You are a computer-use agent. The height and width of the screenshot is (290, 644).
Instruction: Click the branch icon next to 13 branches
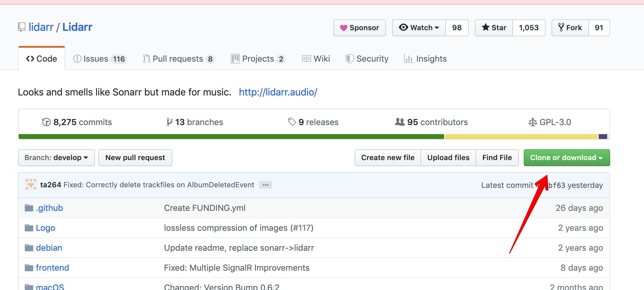coord(169,122)
